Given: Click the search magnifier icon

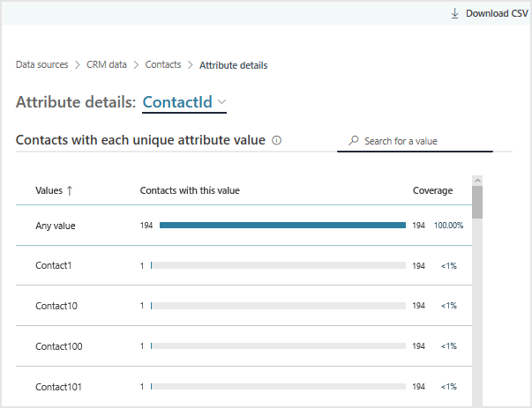Looking at the screenshot, I should [x=354, y=140].
